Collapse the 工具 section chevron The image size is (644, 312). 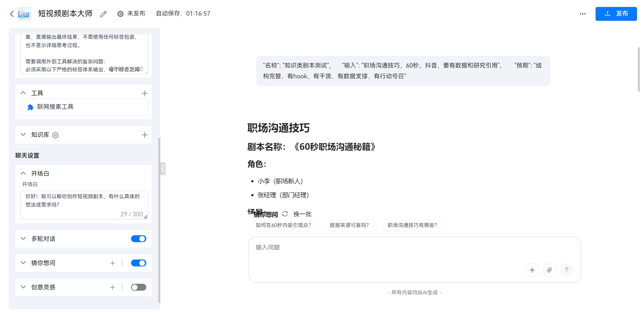23,93
